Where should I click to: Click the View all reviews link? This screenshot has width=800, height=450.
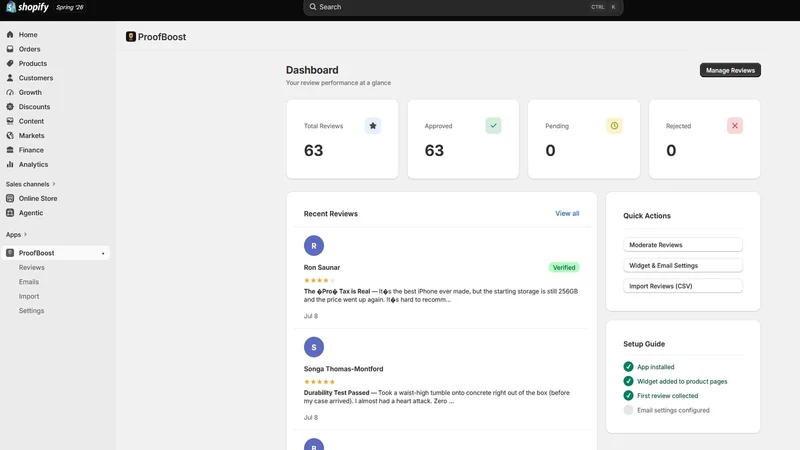click(567, 213)
